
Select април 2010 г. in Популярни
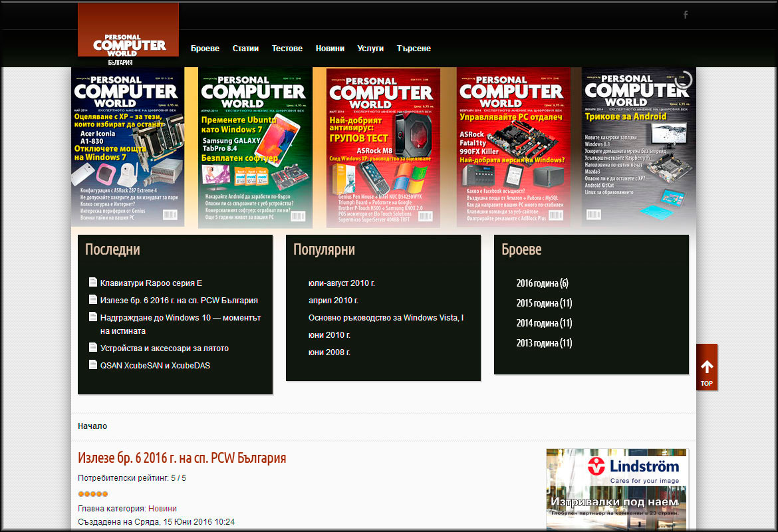[333, 300]
